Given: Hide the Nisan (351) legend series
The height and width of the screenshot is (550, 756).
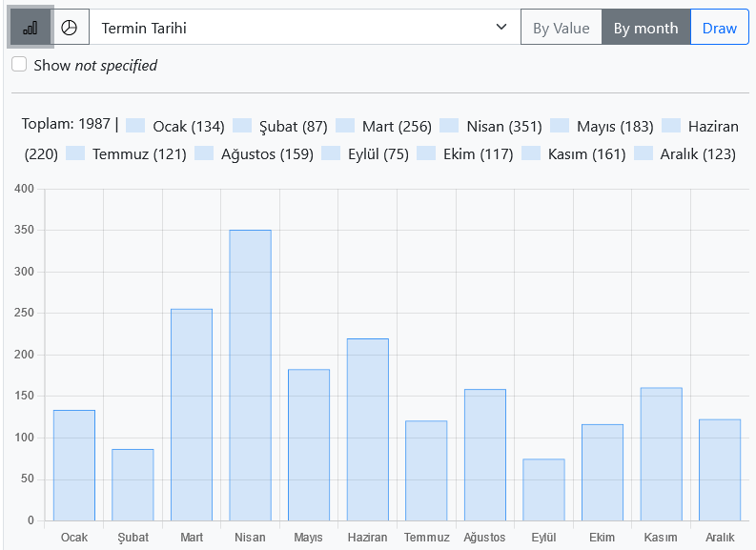Looking at the screenshot, I should [x=503, y=126].
